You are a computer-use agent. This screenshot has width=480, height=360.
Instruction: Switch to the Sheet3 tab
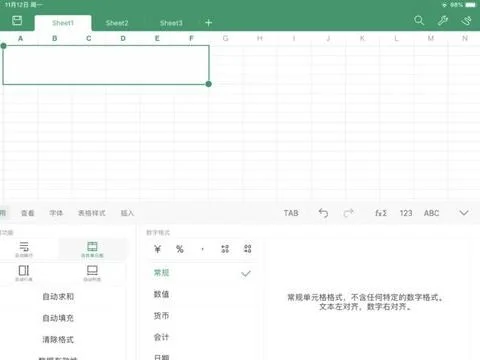[x=171, y=23]
